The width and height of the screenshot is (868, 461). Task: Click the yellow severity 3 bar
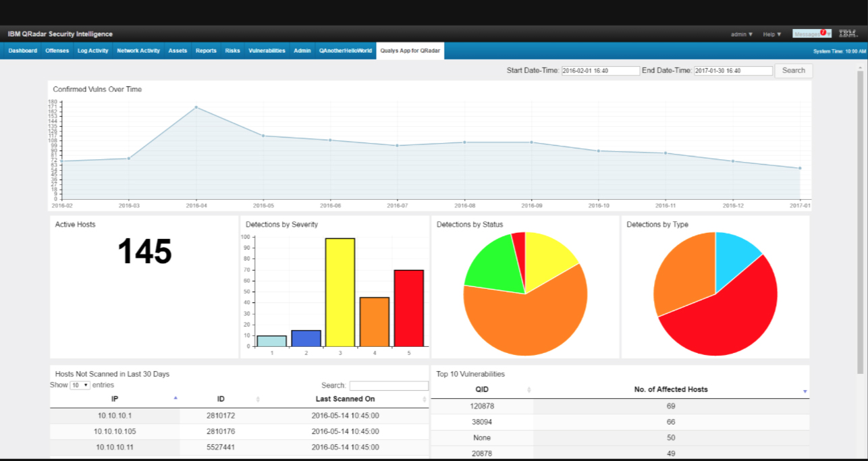tap(340, 292)
